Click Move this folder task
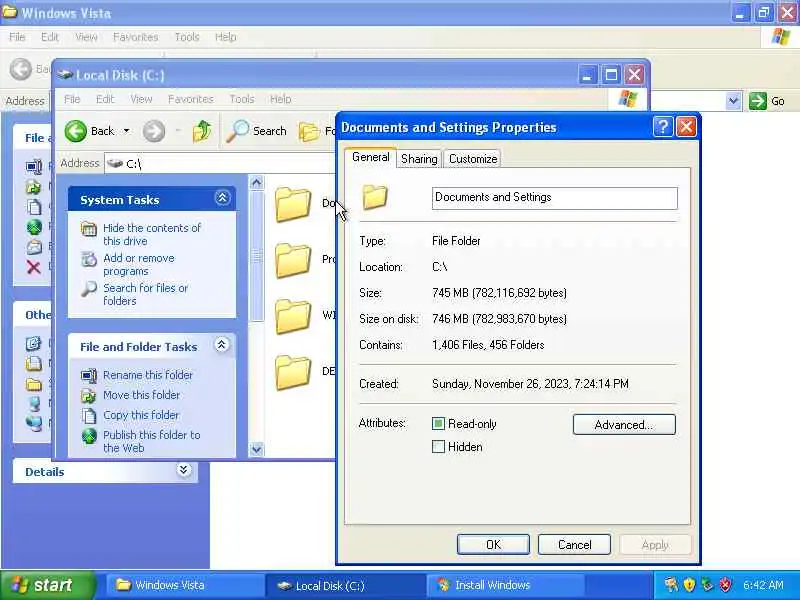 click(x=141, y=395)
